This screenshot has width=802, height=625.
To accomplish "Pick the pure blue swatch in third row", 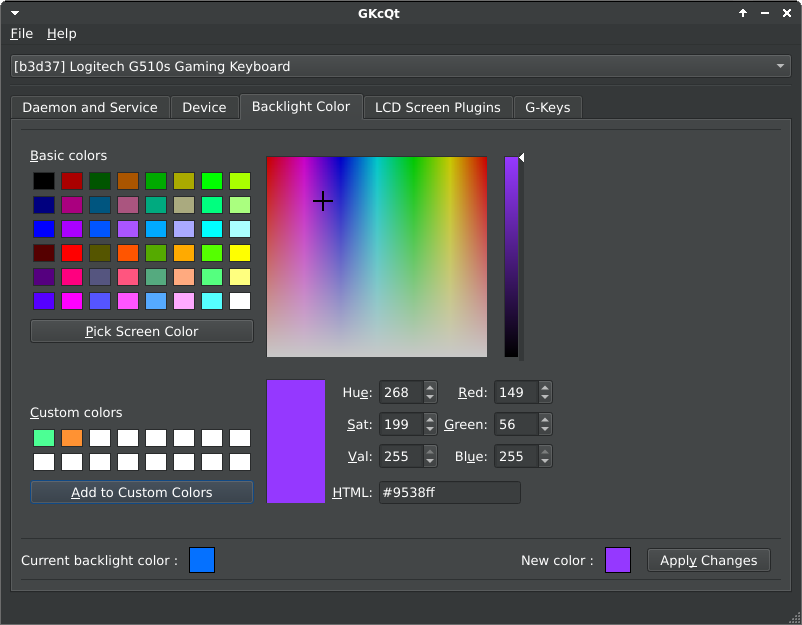I will coord(44,229).
